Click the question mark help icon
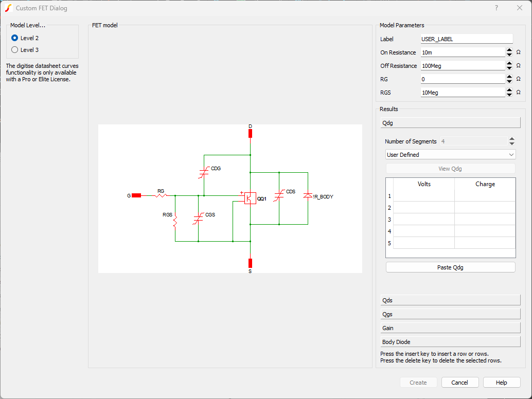 coord(496,8)
